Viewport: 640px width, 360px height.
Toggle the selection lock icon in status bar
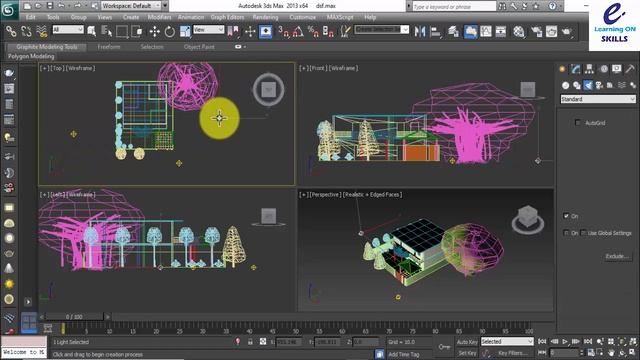(250, 342)
